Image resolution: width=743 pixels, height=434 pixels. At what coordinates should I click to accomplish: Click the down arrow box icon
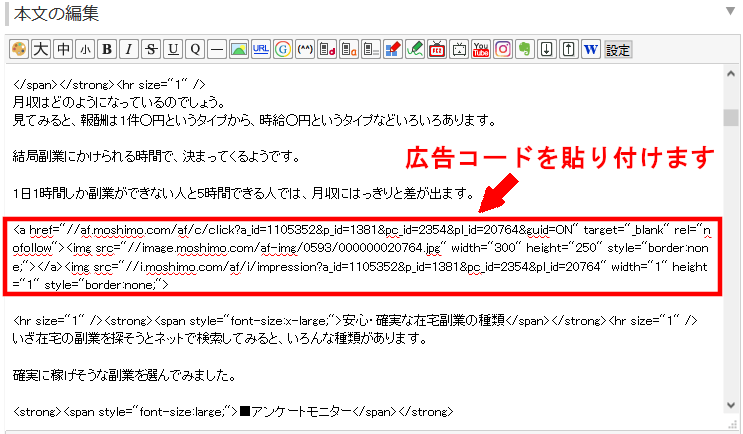547,49
